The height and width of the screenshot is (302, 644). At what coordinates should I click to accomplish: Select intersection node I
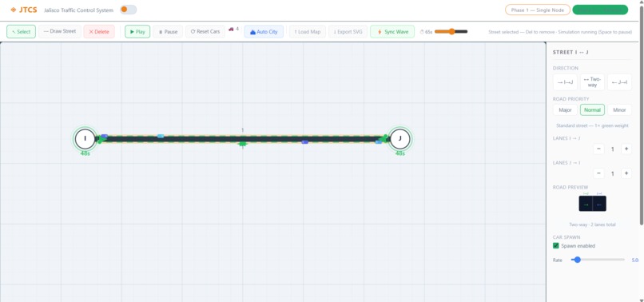pos(85,138)
